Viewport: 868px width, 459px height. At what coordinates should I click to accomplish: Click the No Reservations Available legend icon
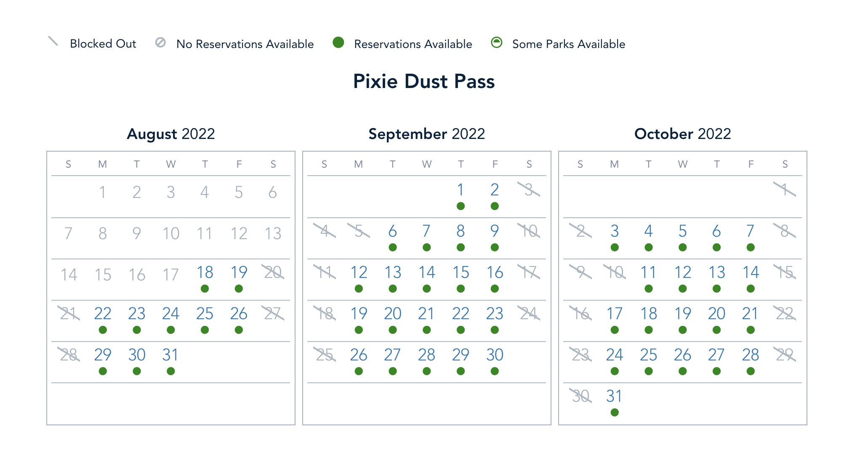[160, 43]
